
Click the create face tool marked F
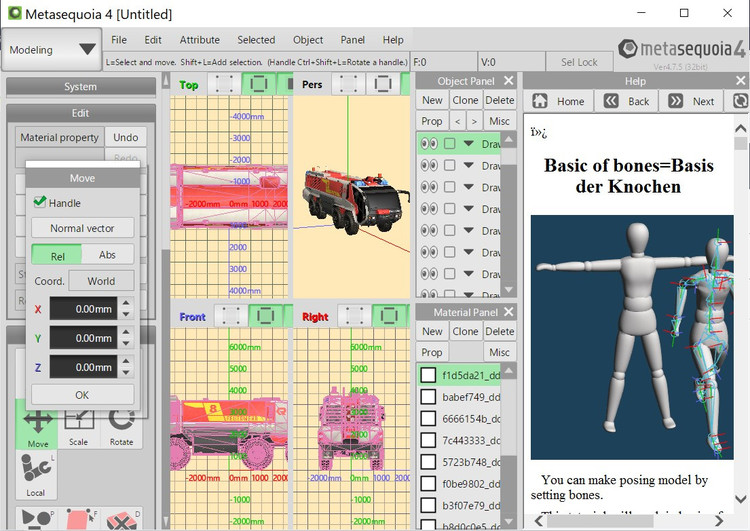79,519
